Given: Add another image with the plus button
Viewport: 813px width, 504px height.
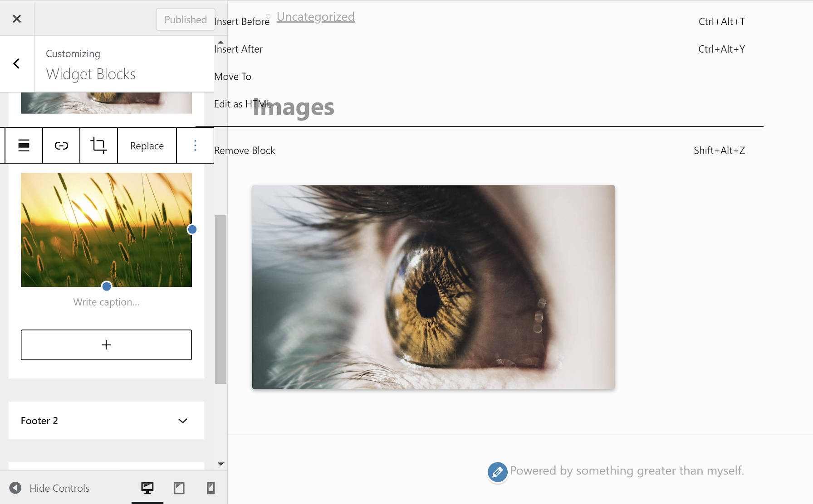Looking at the screenshot, I should point(106,344).
